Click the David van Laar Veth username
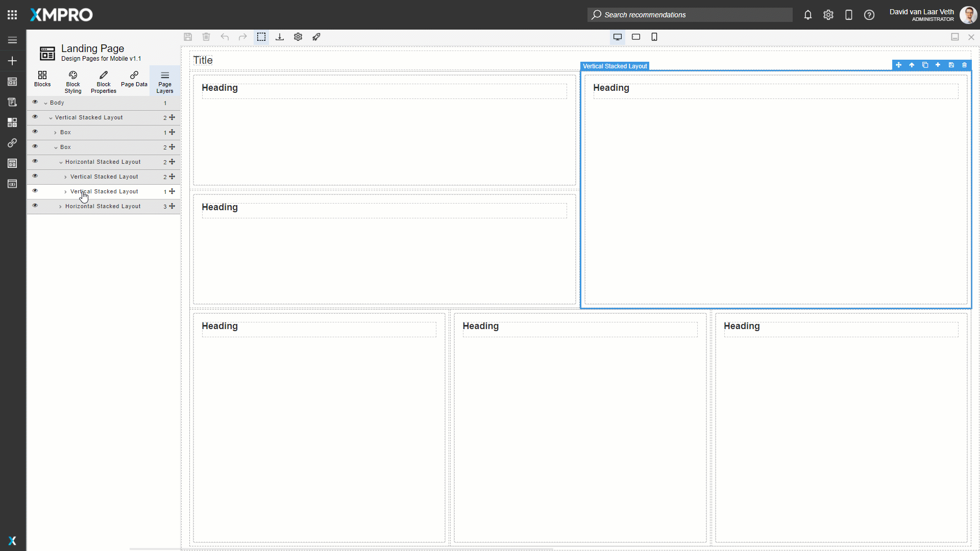This screenshot has height=551, width=980. tap(921, 12)
